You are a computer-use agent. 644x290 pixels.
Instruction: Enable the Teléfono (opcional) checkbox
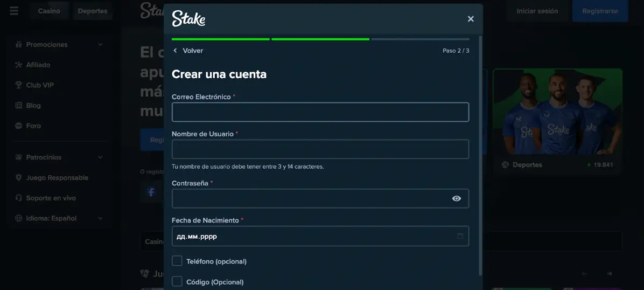click(x=177, y=261)
